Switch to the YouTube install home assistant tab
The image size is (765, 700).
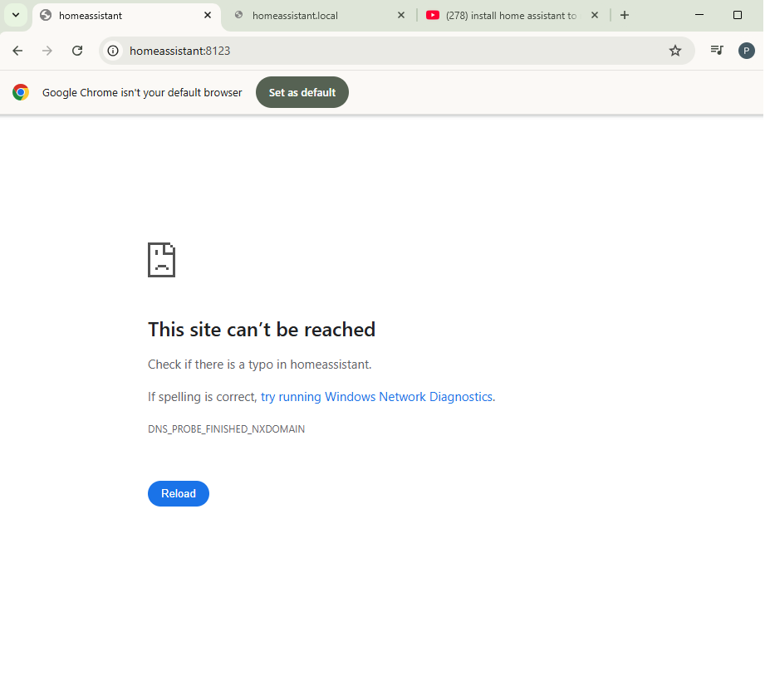[507, 15]
